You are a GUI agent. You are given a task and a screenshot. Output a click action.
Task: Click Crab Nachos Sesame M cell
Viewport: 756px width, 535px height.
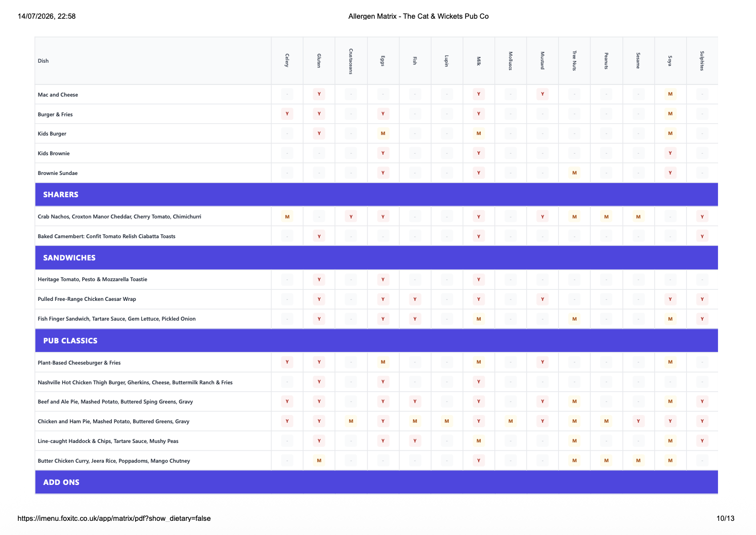tap(638, 217)
